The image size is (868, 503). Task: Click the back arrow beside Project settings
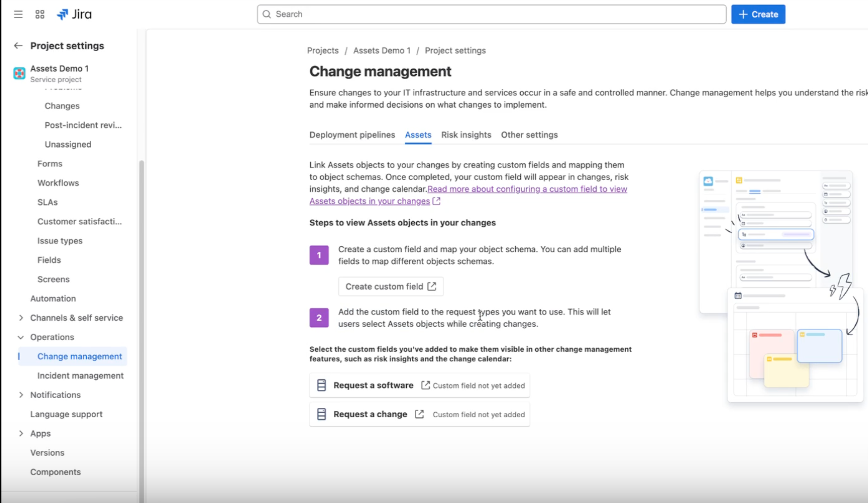coord(18,45)
